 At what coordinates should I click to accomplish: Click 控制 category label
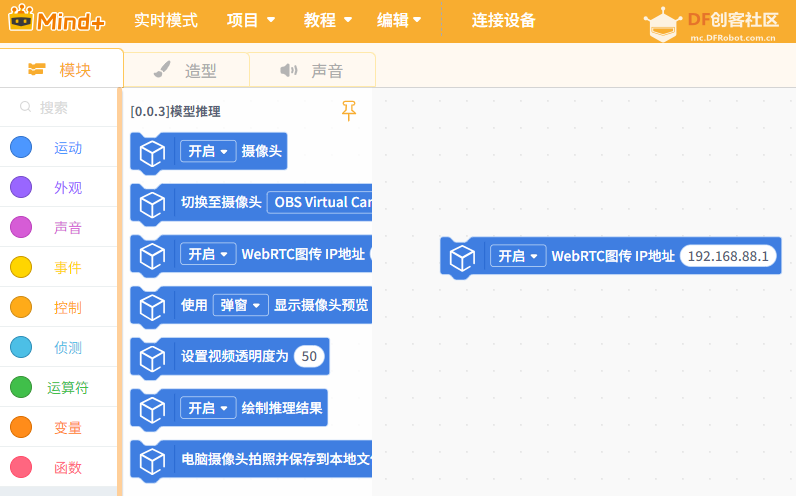point(68,308)
